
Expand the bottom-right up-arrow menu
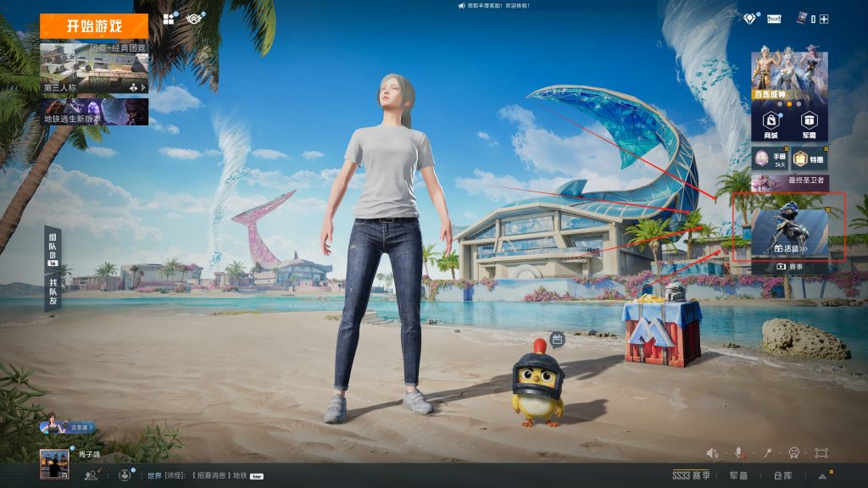click(822, 476)
